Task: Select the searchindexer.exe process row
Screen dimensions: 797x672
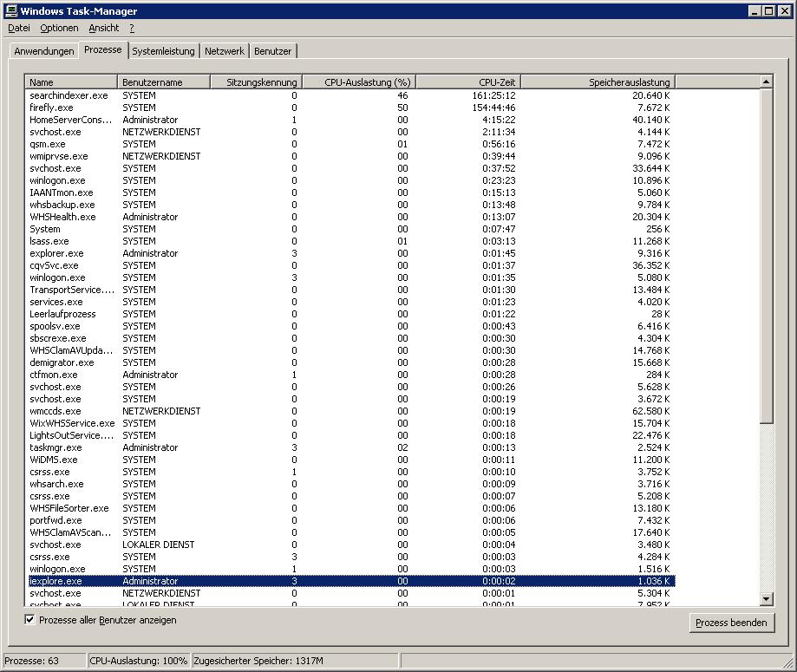Action: (x=352, y=95)
